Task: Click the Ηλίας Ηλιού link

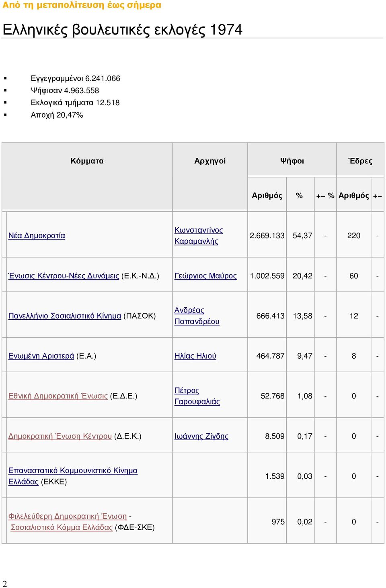Action: 195,356
